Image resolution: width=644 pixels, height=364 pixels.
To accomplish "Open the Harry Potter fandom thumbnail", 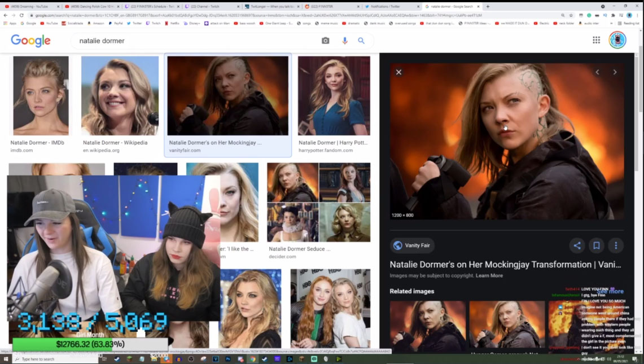I will click(x=334, y=95).
